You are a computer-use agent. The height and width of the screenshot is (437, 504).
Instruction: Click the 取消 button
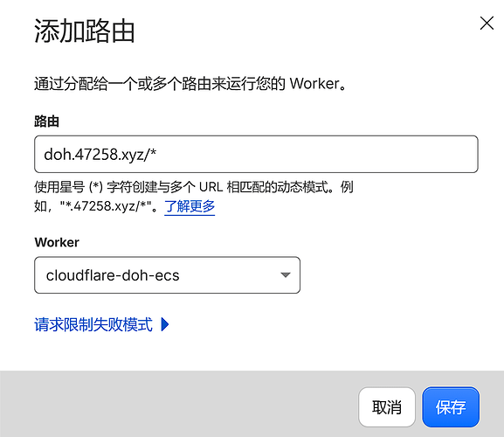coord(387,407)
